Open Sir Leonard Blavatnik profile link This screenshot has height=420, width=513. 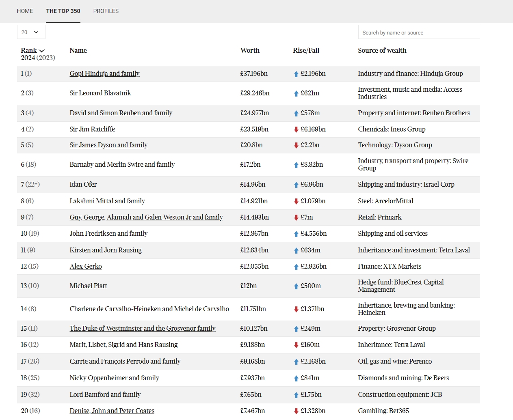pos(100,93)
